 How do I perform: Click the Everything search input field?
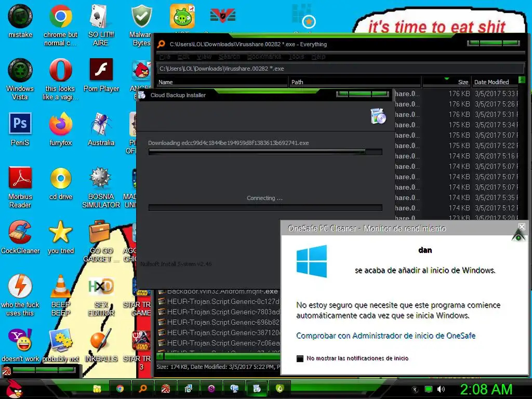pos(340,69)
